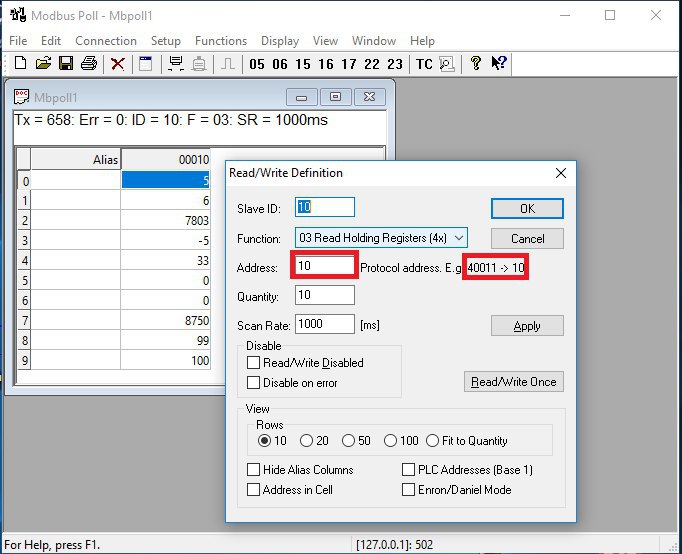This screenshot has width=682, height=554.
Task: Click the Open file folder icon
Action: pos(43,63)
